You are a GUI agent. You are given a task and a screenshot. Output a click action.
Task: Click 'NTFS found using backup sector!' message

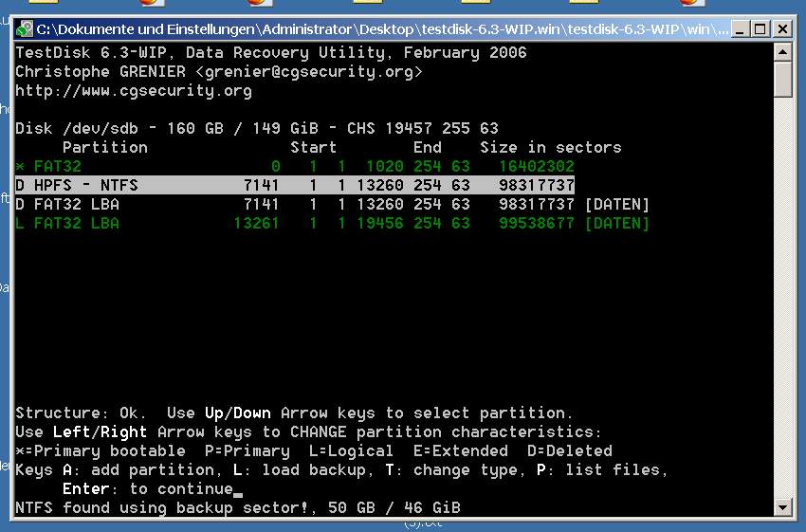pyautogui.click(x=162, y=508)
